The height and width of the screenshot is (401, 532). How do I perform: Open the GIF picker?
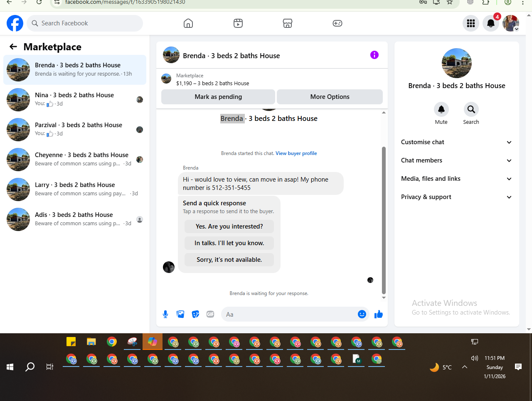(x=210, y=314)
